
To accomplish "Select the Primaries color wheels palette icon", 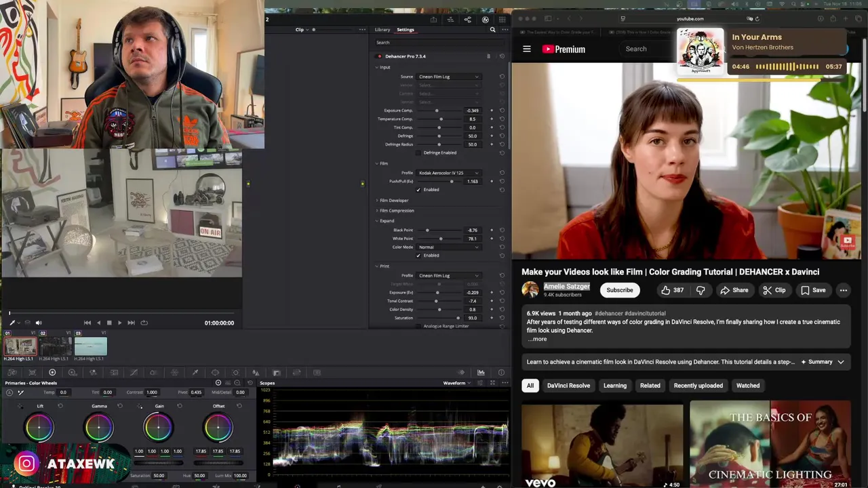I will pyautogui.click(x=52, y=372).
